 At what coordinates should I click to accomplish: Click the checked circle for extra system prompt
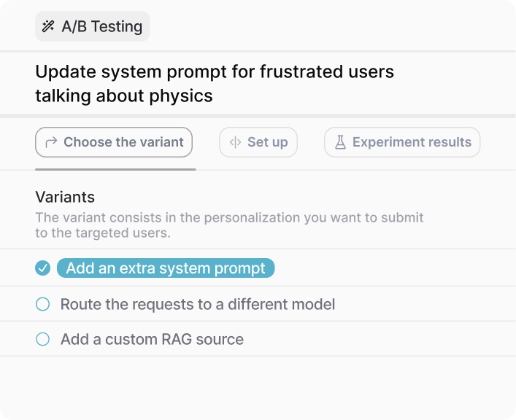[x=43, y=268]
